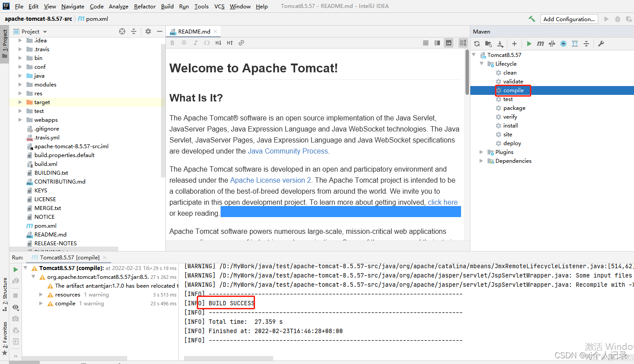Download sources and documentation in Maven
The width and height of the screenshot is (634, 364).
pos(500,44)
